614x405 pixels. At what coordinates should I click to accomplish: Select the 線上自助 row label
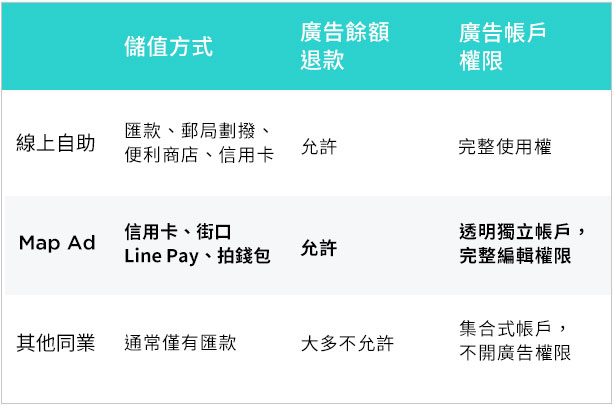56,143
